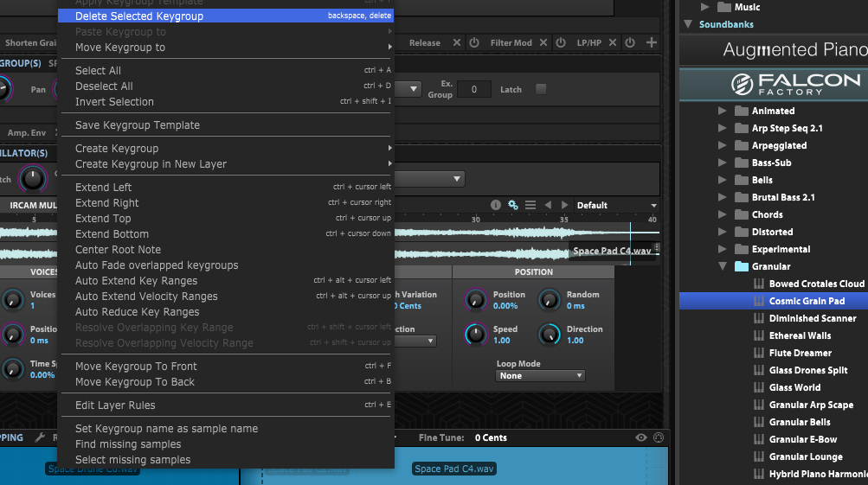
Task: Add a new modulation tab with plus
Action: pos(652,42)
